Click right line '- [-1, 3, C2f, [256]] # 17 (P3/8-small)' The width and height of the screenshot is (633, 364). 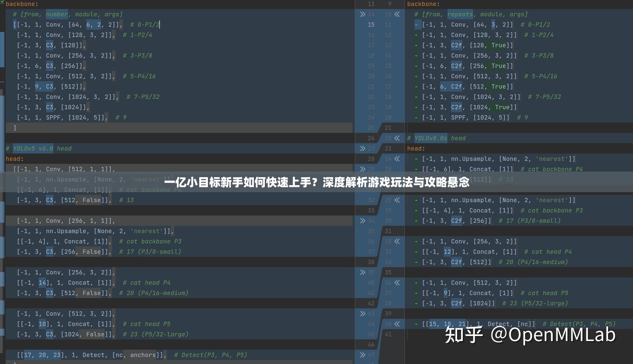(x=488, y=221)
